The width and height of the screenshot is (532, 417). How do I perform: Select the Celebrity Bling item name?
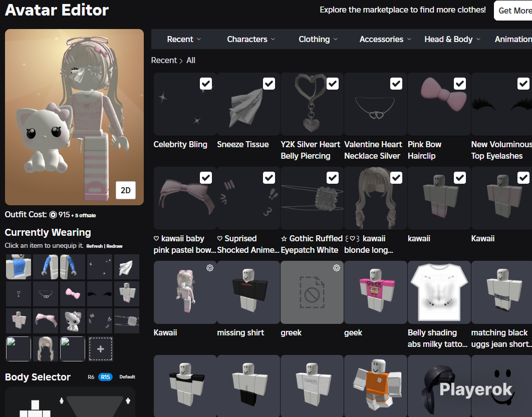180,145
